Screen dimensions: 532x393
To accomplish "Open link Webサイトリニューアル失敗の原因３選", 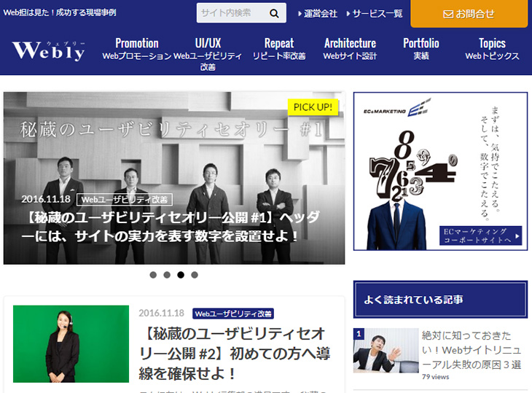I will tap(472, 350).
